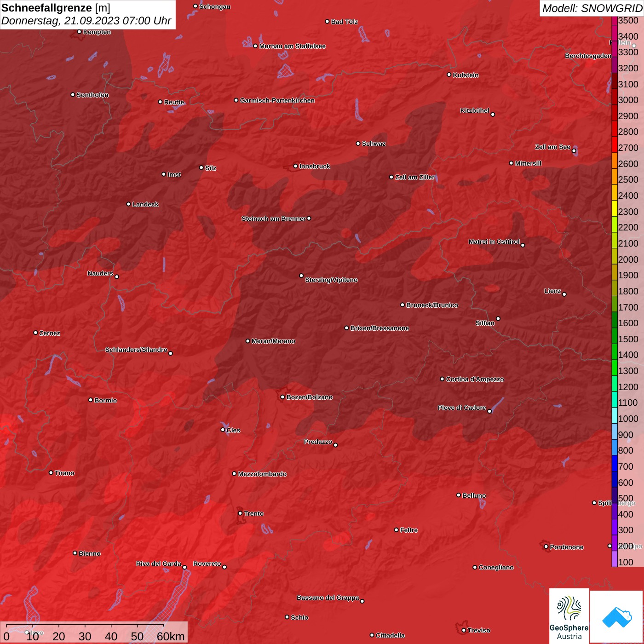
Task: Click the date Donnerstag, 21.09.2023 07:00 Uhr
Action: coord(86,21)
